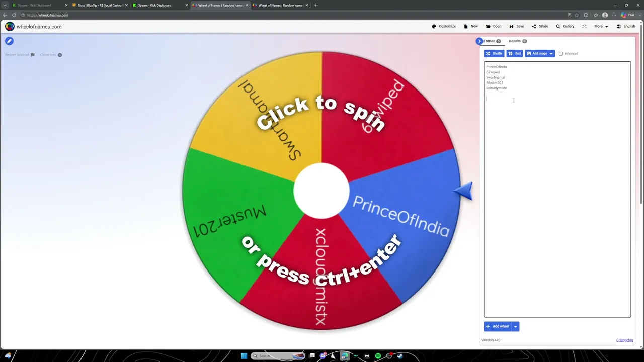Switch to the Entries tab
Viewport: 644px width, 362px height.
point(492,41)
